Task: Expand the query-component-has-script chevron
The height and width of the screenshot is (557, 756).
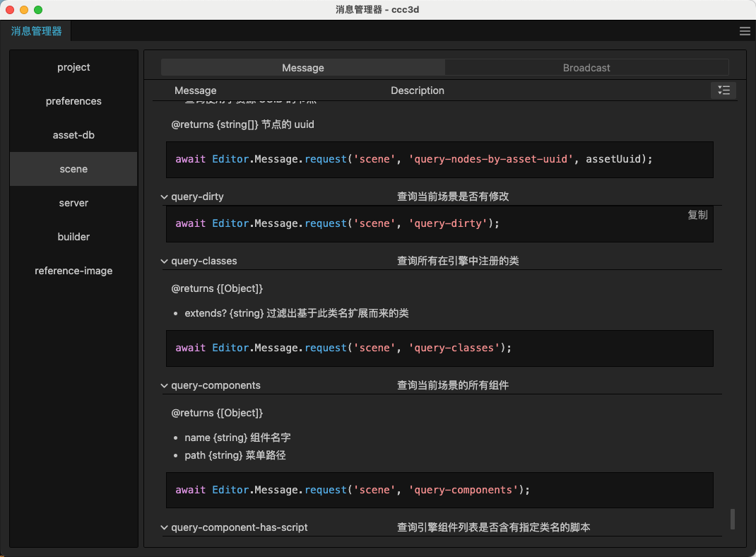Action: [165, 527]
